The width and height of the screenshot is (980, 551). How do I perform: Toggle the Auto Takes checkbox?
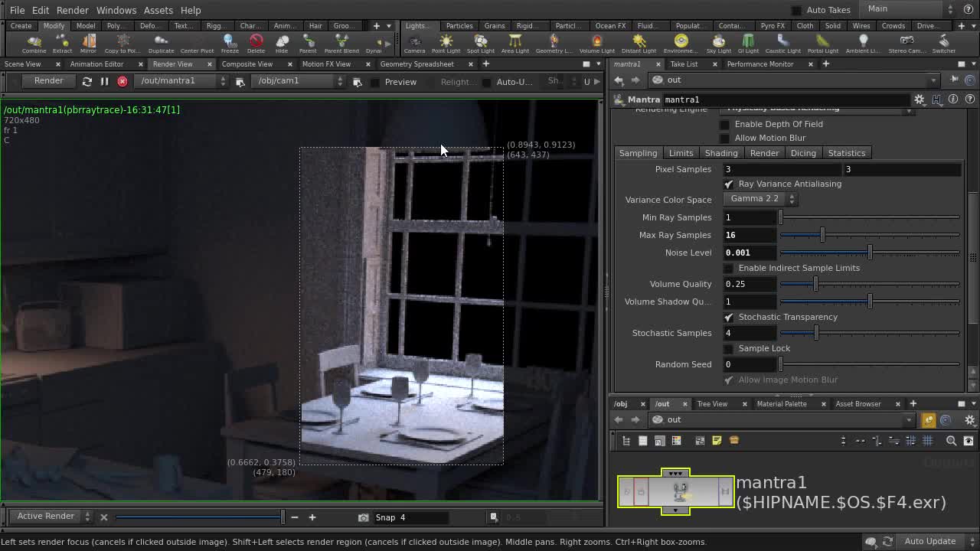tap(796, 10)
